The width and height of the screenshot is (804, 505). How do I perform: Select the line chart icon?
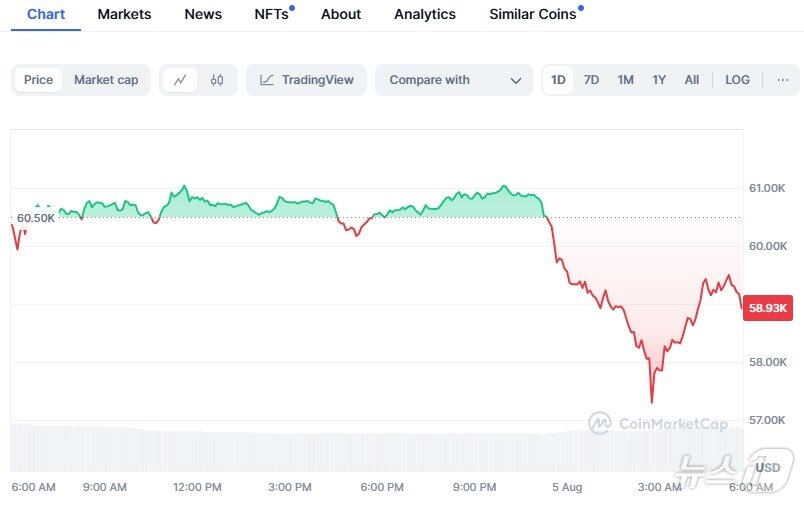tap(180, 80)
